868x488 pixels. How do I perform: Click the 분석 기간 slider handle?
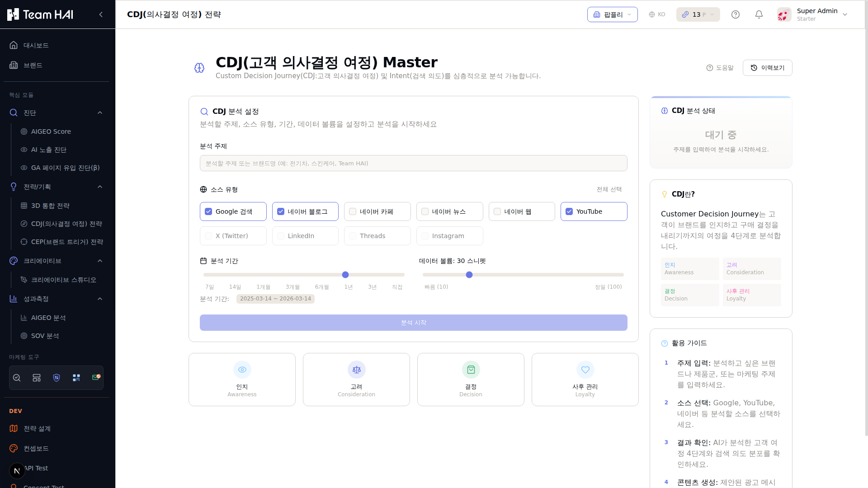point(345,275)
